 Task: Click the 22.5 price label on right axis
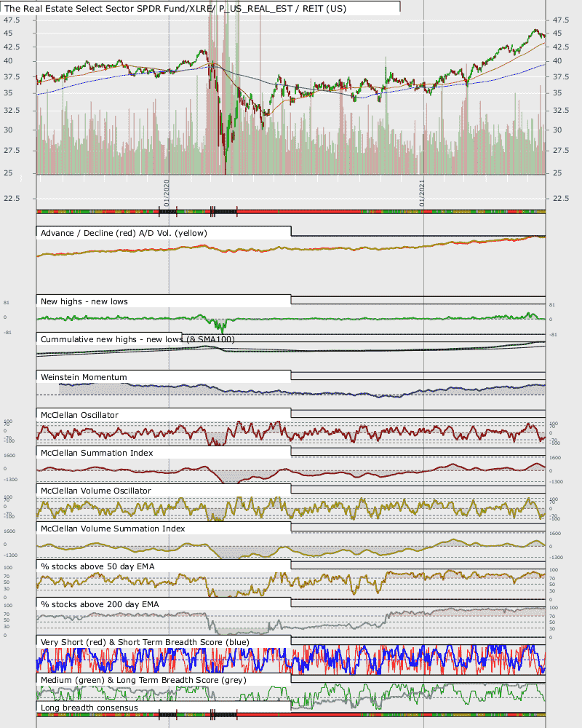(561, 198)
